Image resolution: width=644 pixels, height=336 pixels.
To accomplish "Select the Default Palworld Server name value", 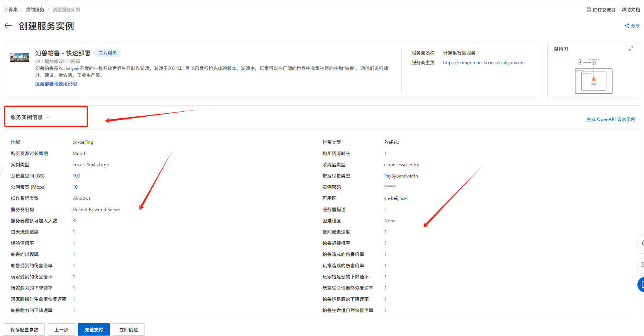I will (96, 210).
